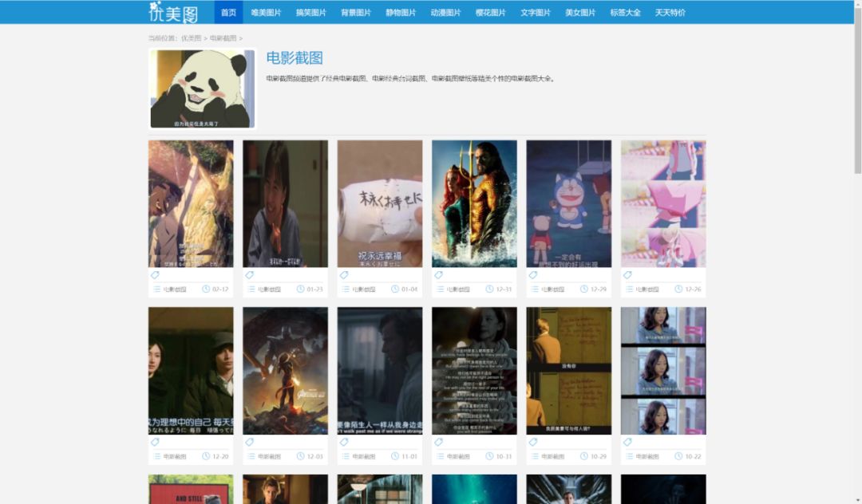Open the woman subtitle collage dated 10-31
Image resolution: width=862 pixels, height=504 pixels.
click(x=474, y=371)
